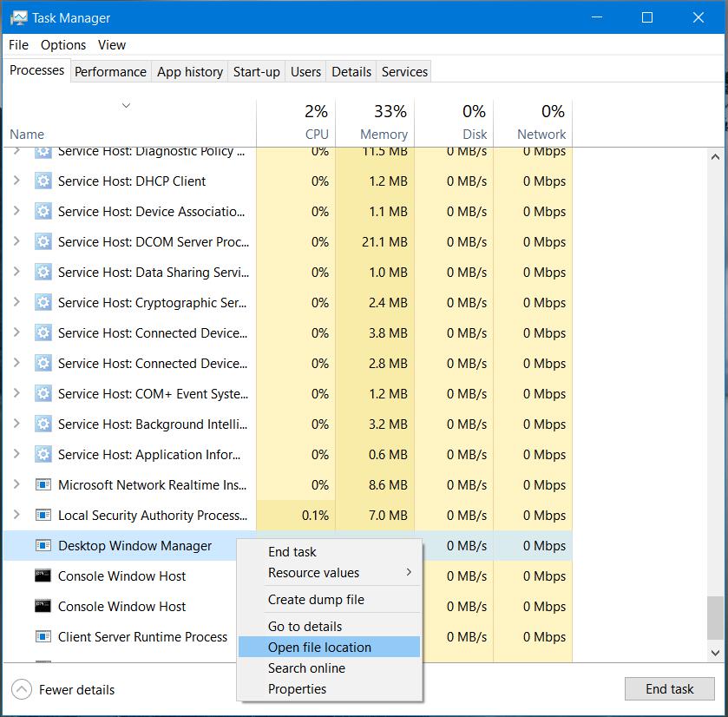Choose End task in context menu
Image resolution: width=728 pixels, height=717 pixels.
(329, 552)
